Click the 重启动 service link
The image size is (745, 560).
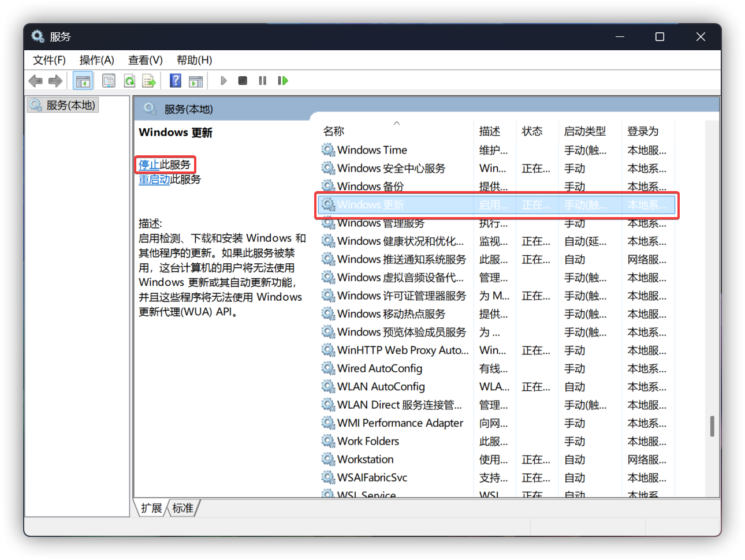coord(154,180)
